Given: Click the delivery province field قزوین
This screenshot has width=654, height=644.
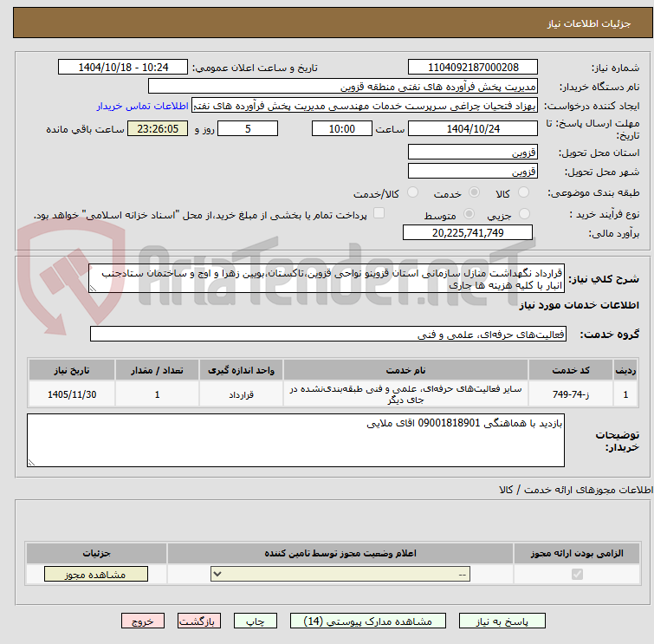Looking at the screenshot, I should click(473, 153).
